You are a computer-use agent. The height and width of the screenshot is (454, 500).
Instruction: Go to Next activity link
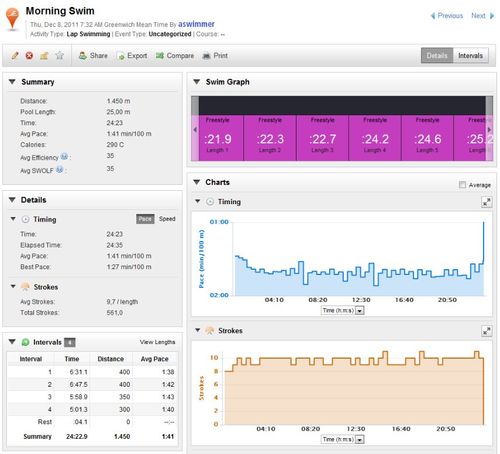[478, 16]
